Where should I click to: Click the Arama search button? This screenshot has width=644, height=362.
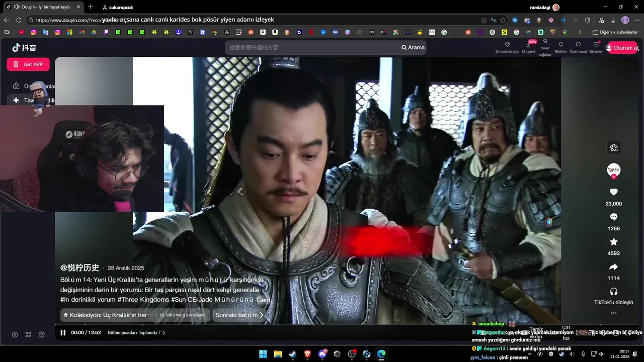point(413,47)
